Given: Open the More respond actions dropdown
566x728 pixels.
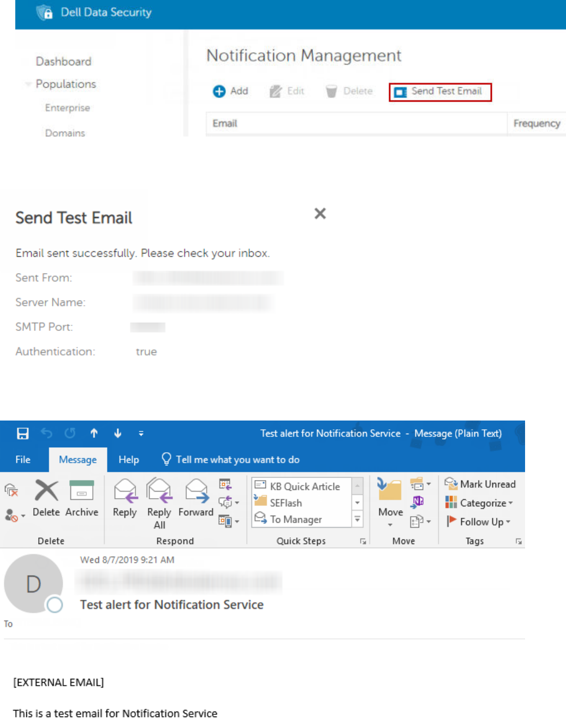Looking at the screenshot, I should pyautogui.click(x=229, y=521).
